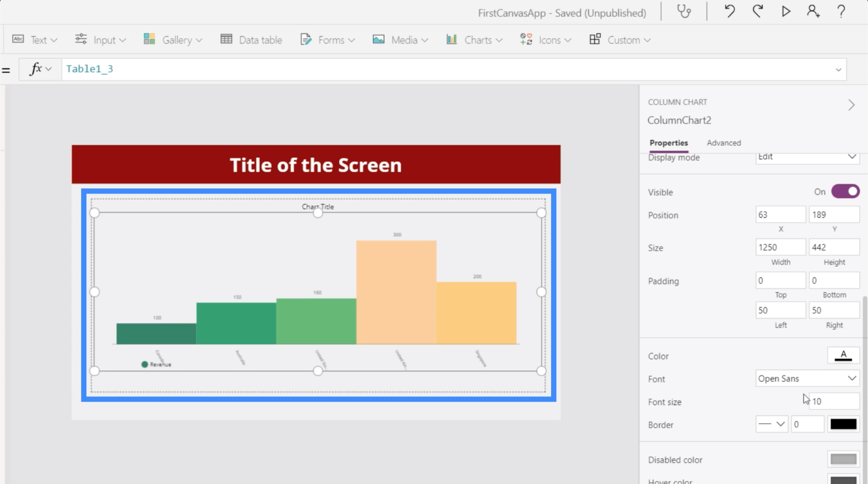Open the Icons menu

point(546,40)
